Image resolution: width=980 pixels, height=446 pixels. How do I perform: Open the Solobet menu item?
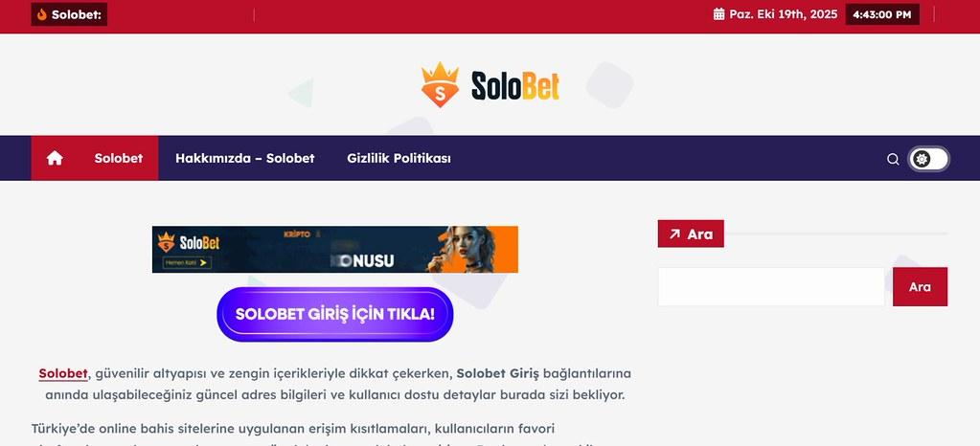pos(119,158)
